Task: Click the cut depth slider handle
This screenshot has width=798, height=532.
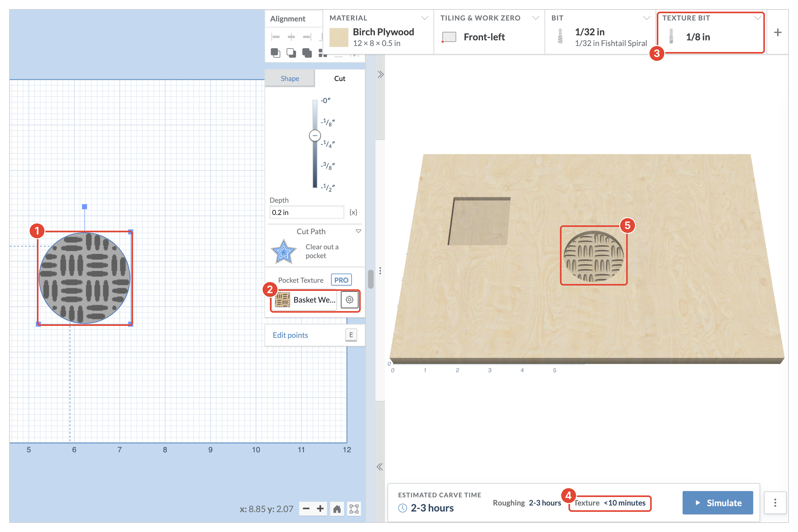Action: coord(315,136)
